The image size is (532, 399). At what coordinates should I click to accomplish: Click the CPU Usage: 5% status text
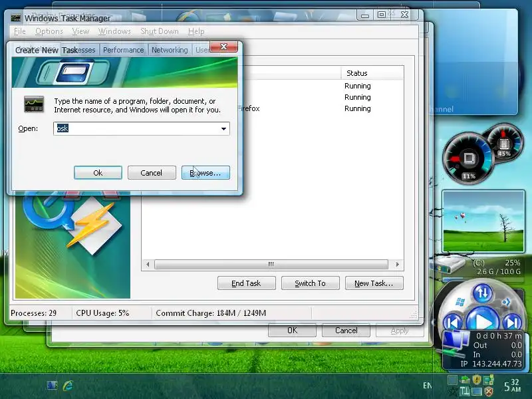click(x=102, y=313)
